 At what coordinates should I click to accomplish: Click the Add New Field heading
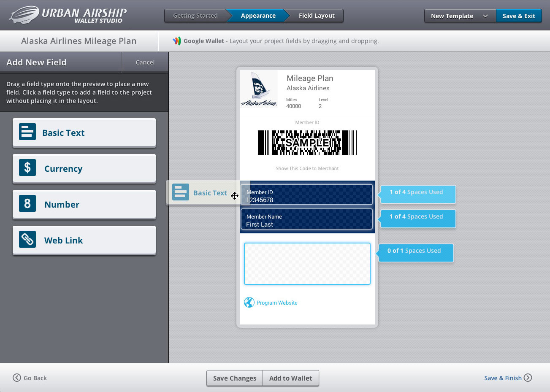coord(36,62)
